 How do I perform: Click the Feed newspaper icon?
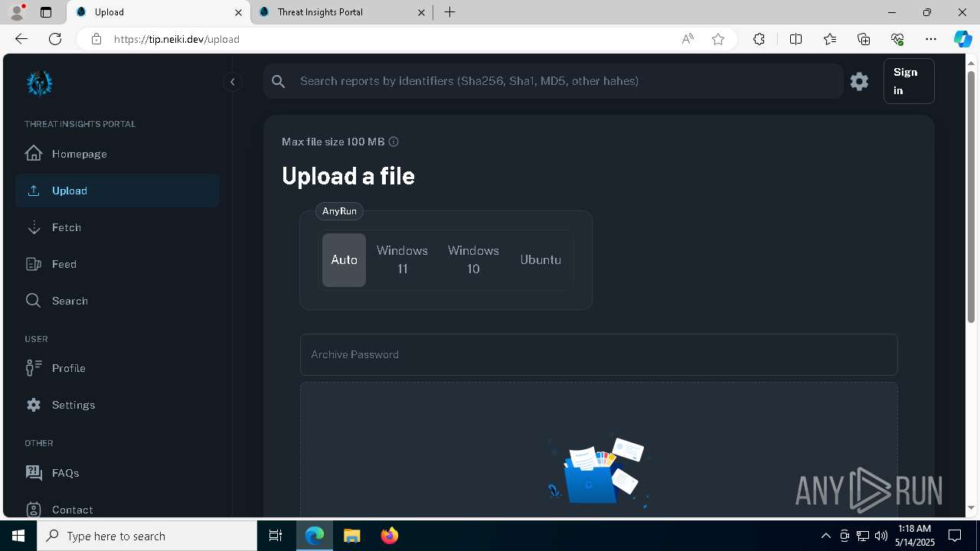[34, 264]
